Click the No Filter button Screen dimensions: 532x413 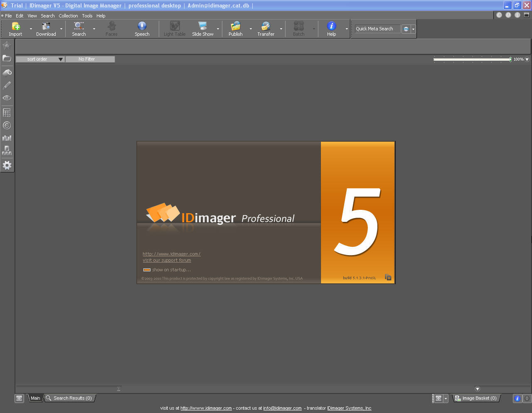pyautogui.click(x=90, y=59)
